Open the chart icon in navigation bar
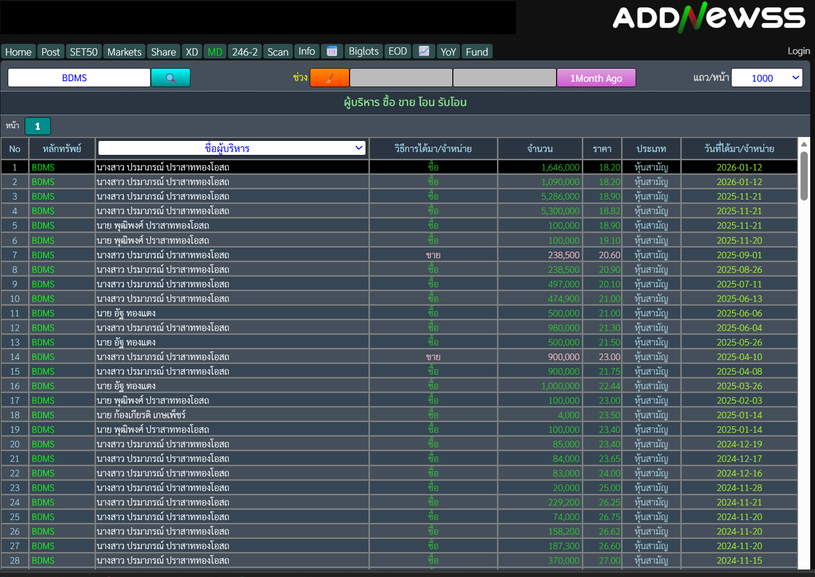This screenshot has width=815, height=577. pyautogui.click(x=424, y=51)
